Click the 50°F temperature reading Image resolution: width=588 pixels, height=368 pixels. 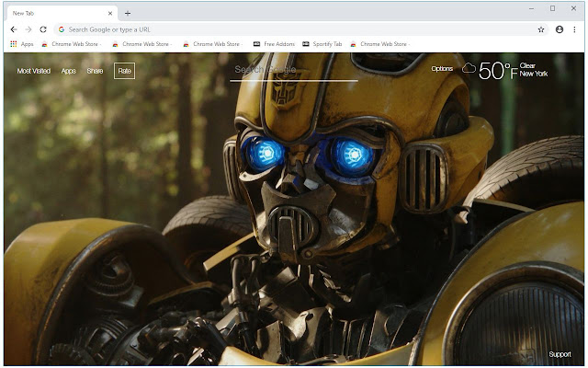click(498, 71)
